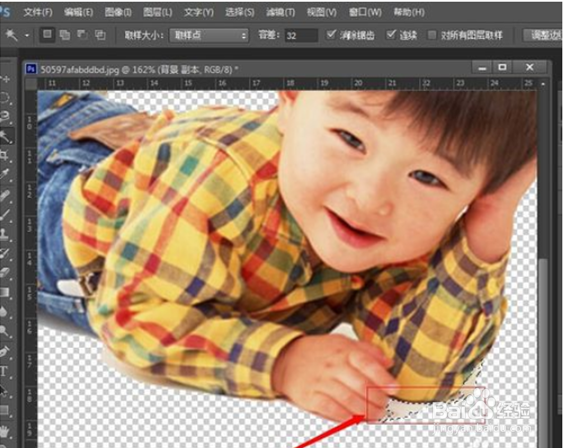Select the Elliptical Marquee tool
The image size is (563, 448).
click(x=5, y=97)
